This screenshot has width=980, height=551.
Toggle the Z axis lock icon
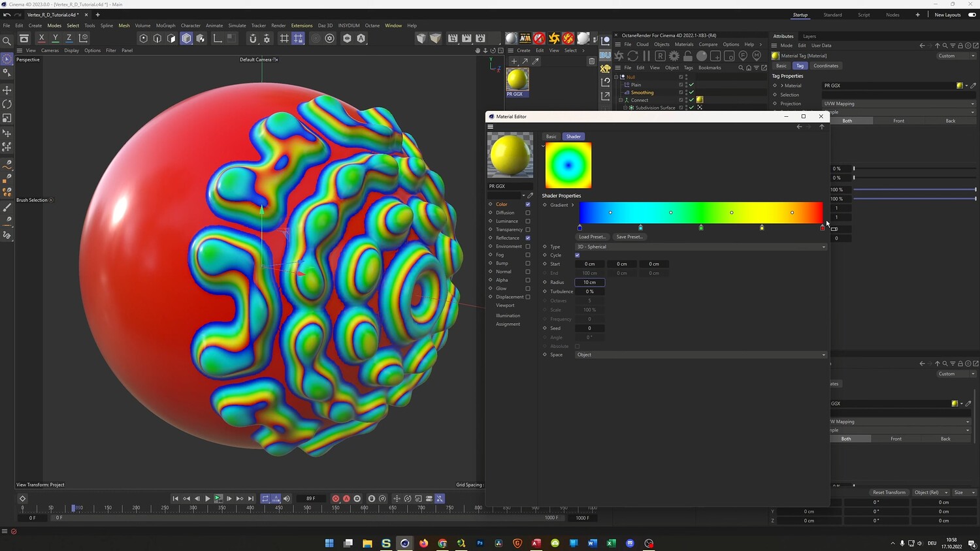(x=69, y=39)
